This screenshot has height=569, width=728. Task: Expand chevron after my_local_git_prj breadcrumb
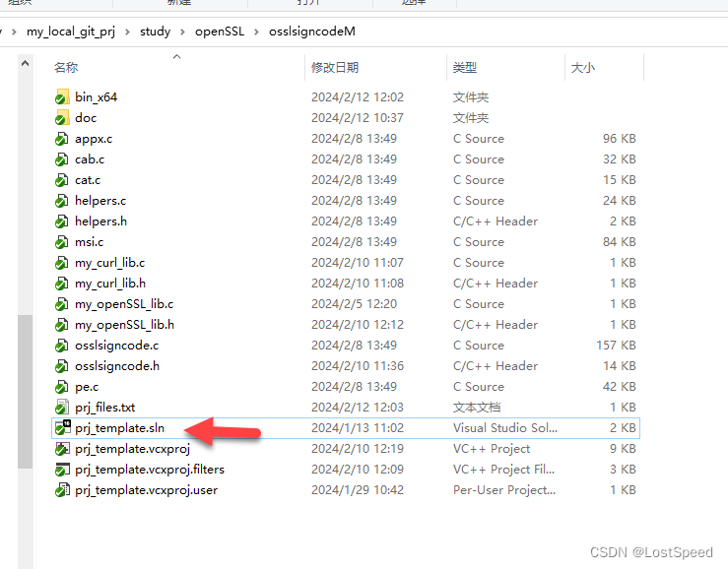pyautogui.click(x=128, y=32)
